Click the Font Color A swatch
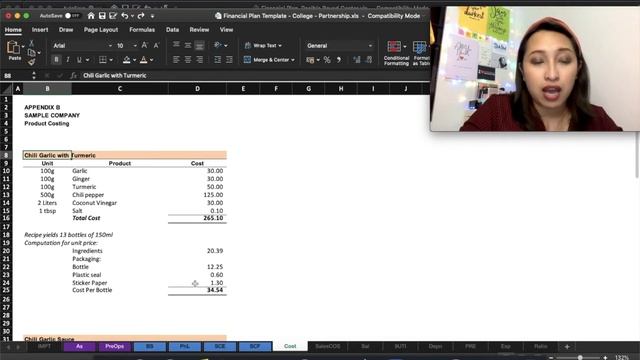640x360 pixels. click(144, 60)
